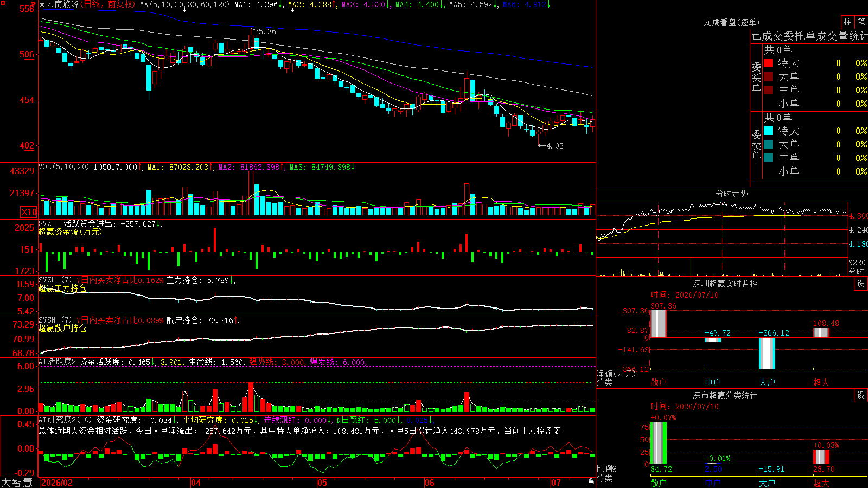
Task: Open the SVSH (7) indicator label
Action: point(55,320)
